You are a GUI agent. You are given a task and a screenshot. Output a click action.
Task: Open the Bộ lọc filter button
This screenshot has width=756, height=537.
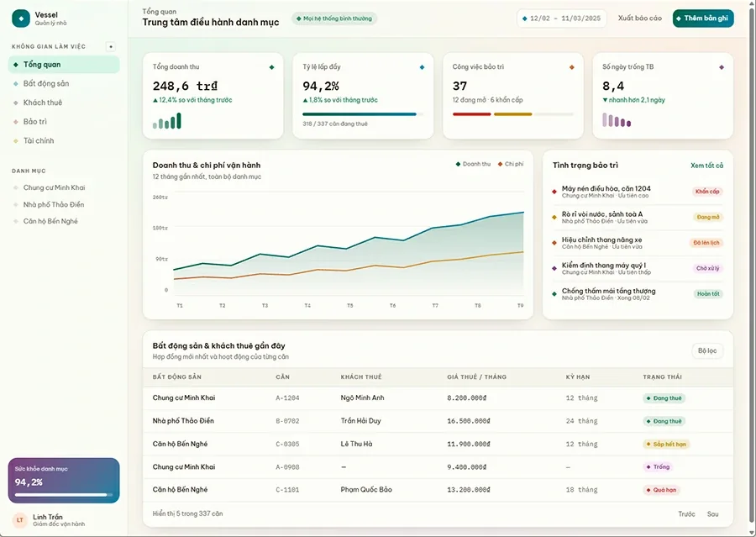coord(707,350)
